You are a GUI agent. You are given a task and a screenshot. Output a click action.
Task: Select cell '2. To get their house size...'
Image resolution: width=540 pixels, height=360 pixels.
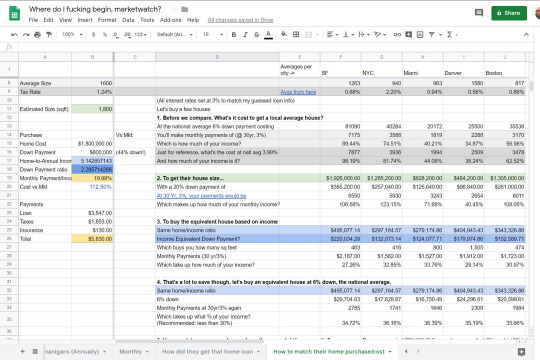coord(217,178)
